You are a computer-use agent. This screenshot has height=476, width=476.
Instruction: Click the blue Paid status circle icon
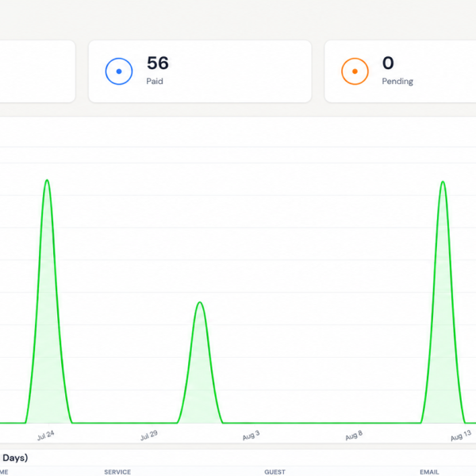[119, 71]
